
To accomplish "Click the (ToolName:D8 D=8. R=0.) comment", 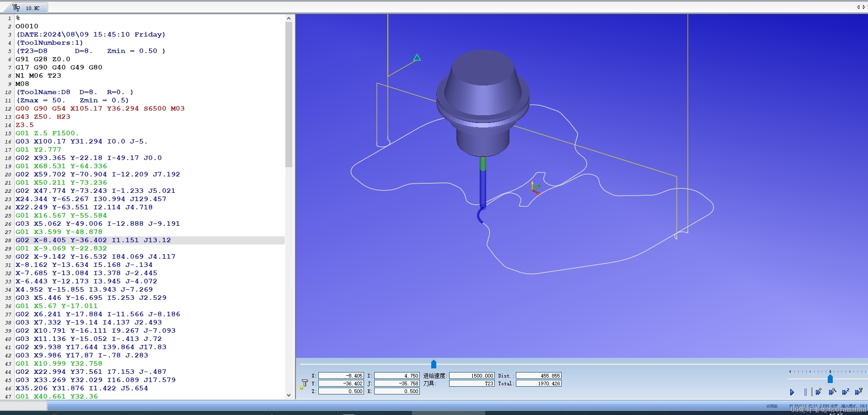I will 75,92.
